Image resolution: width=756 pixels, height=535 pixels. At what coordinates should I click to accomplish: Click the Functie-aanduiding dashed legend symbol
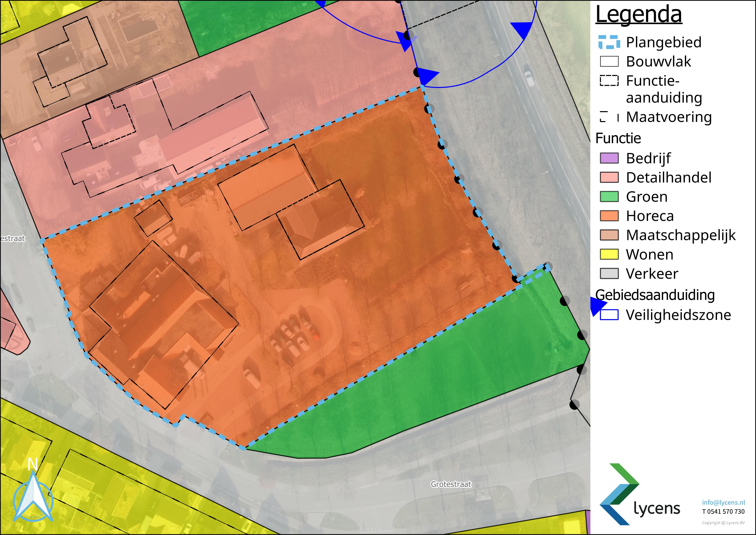tap(609, 81)
